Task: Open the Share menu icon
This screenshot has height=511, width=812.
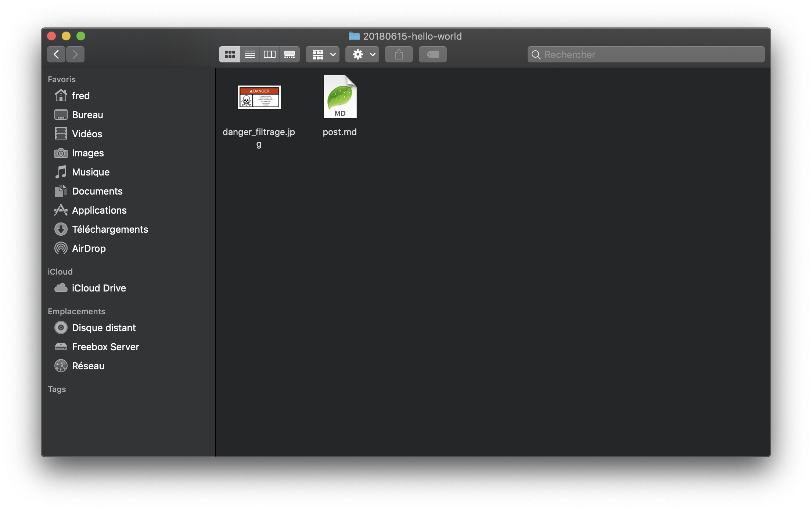Action: click(399, 54)
